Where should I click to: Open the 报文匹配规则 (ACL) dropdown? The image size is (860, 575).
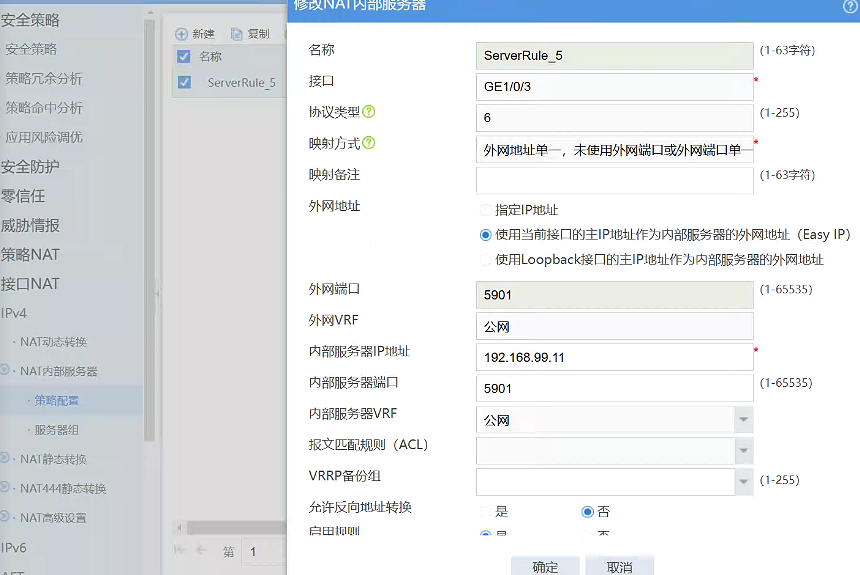pos(743,451)
